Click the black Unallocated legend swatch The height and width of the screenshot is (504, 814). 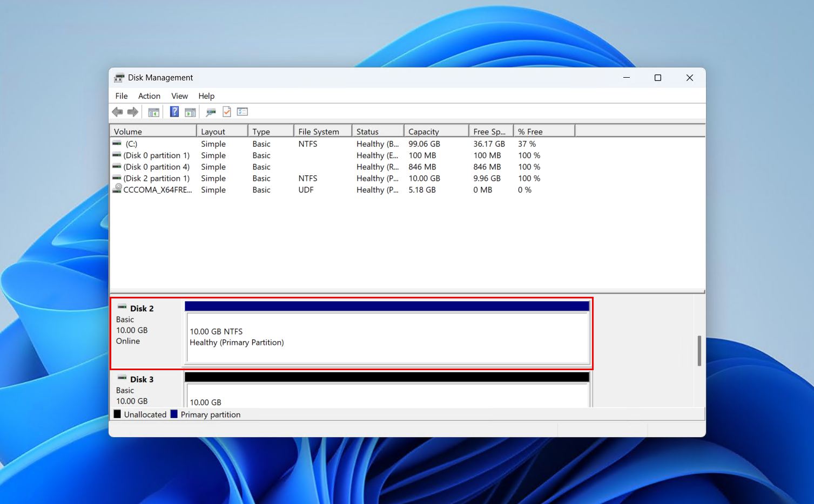click(117, 414)
